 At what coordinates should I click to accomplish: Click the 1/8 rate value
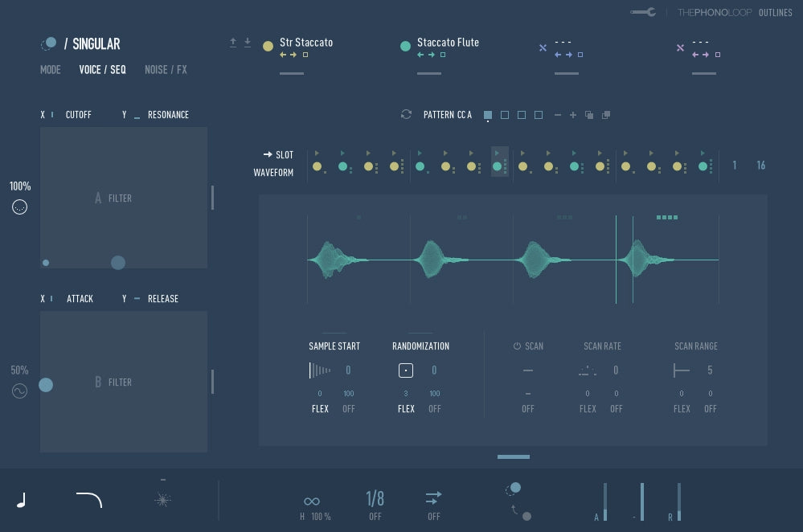coord(375,499)
